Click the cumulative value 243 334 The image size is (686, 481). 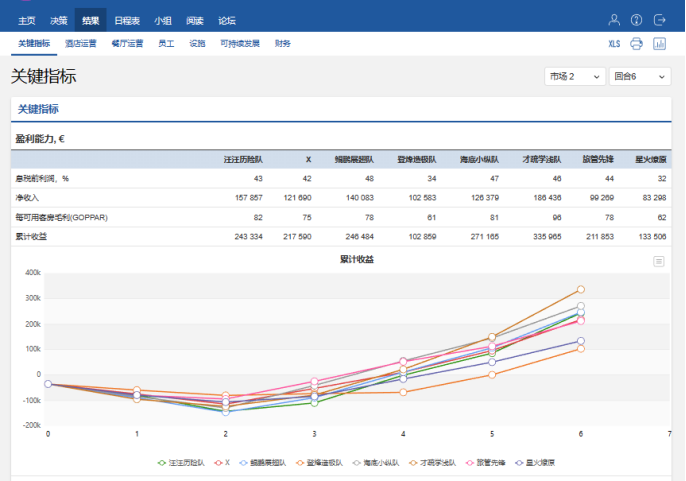coord(248,236)
